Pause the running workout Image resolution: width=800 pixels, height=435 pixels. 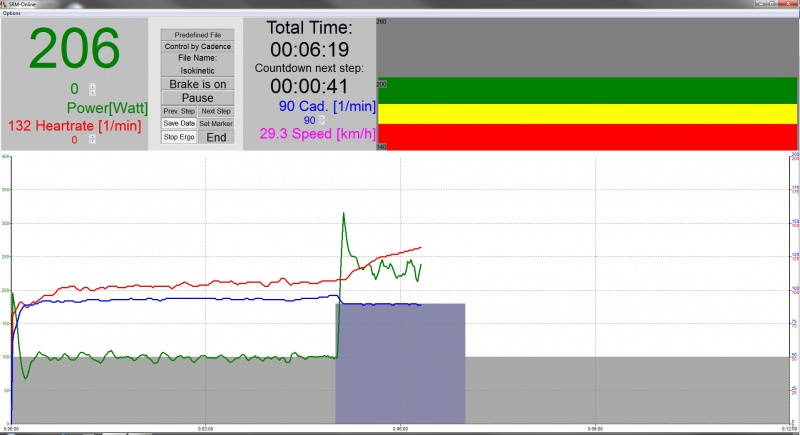coord(197,98)
